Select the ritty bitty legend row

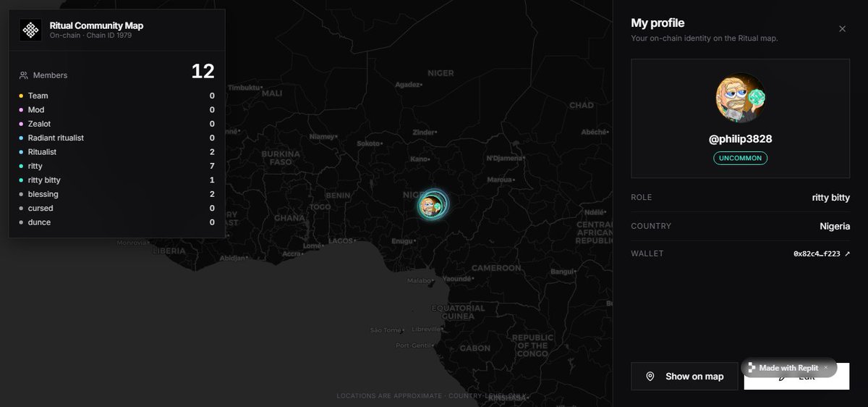(117, 180)
